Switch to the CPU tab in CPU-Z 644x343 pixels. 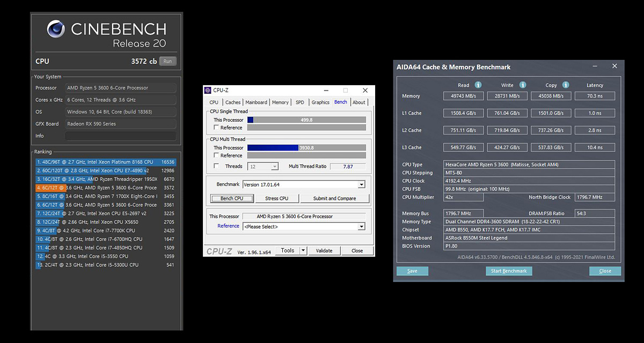pyautogui.click(x=214, y=102)
